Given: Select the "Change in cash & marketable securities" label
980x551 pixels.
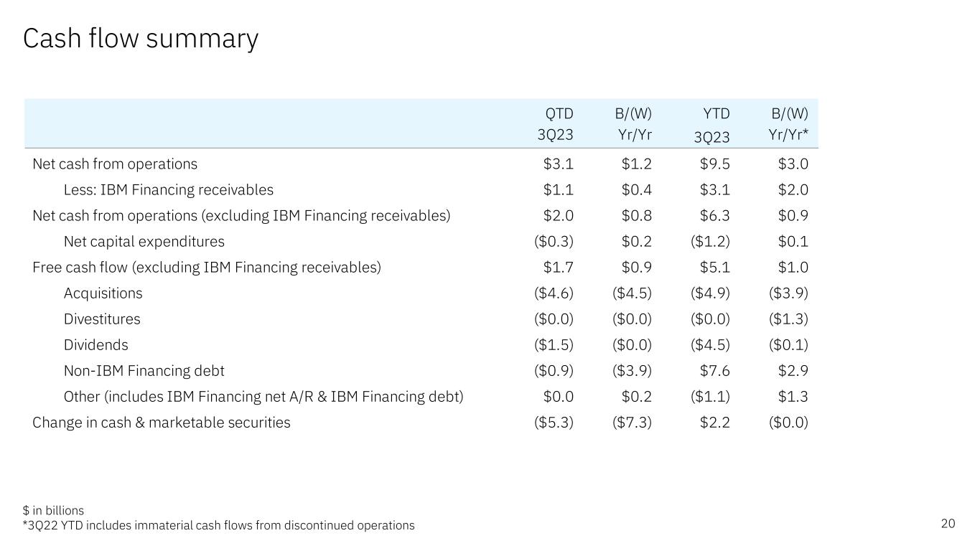Looking at the screenshot, I should pyautogui.click(x=162, y=423).
